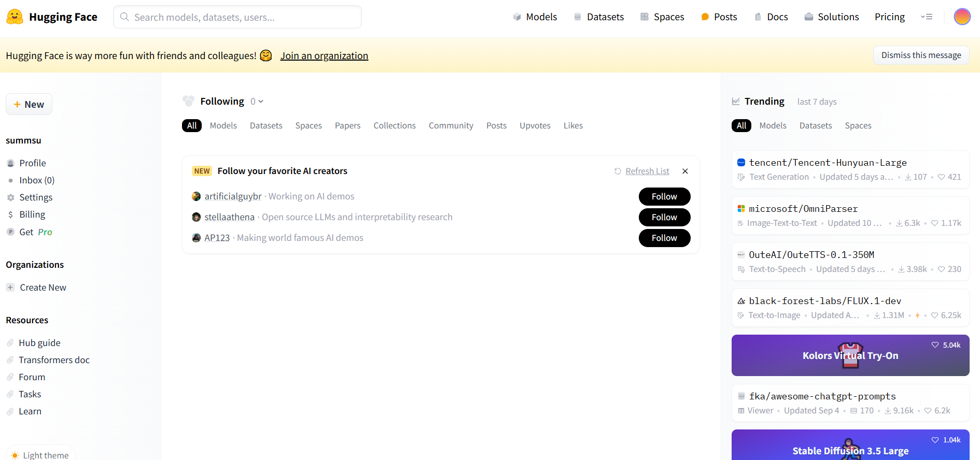
Task: Click the Datasets icon in top navbar
Action: coord(578,17)
